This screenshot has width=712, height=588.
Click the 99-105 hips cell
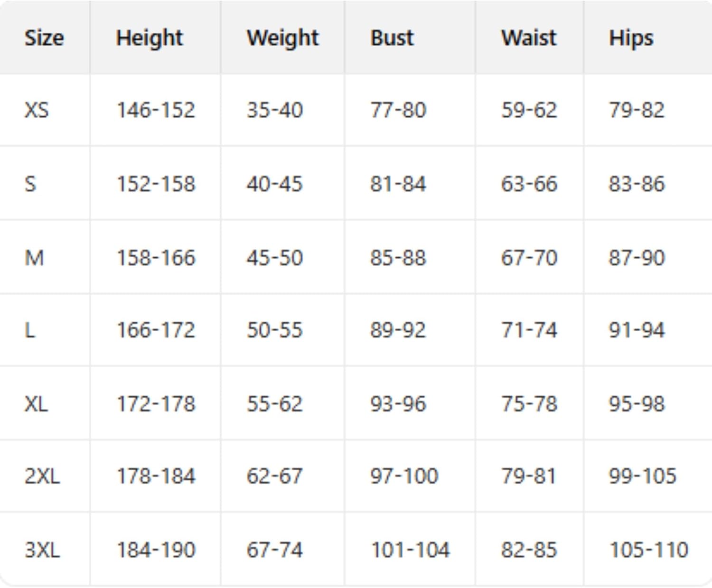(642, 476)
